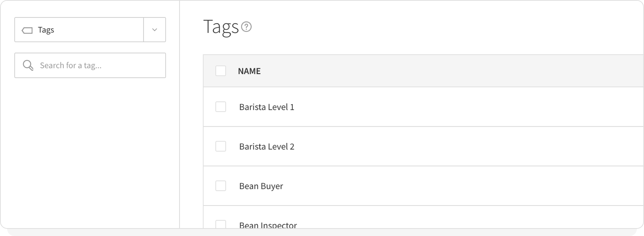Check the Barista Level 1 checkbox

[220, 107]
